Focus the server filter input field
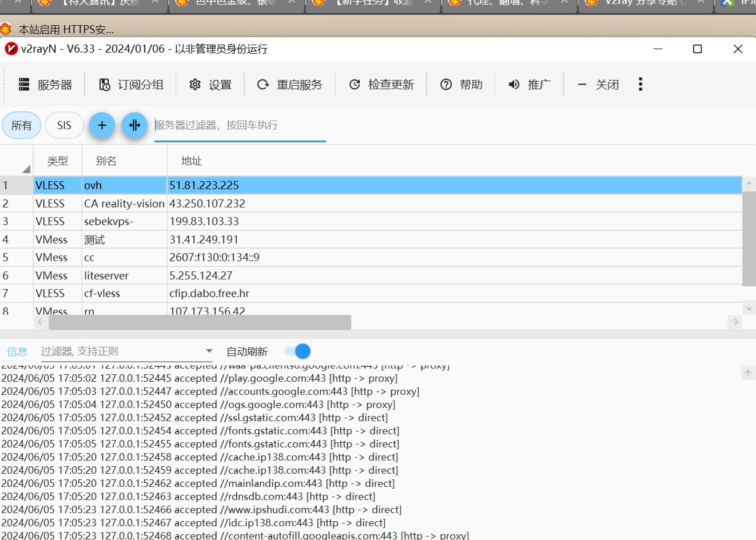 240,125
